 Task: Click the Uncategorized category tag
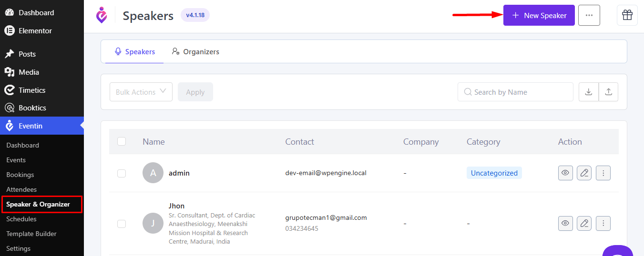tap(494, 173)
